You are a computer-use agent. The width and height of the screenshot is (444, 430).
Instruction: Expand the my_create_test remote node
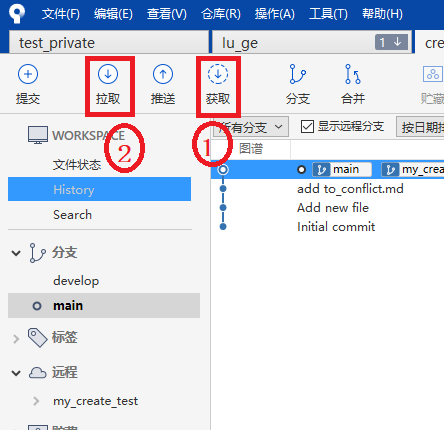pyautogui.click(x=36, y=401)
